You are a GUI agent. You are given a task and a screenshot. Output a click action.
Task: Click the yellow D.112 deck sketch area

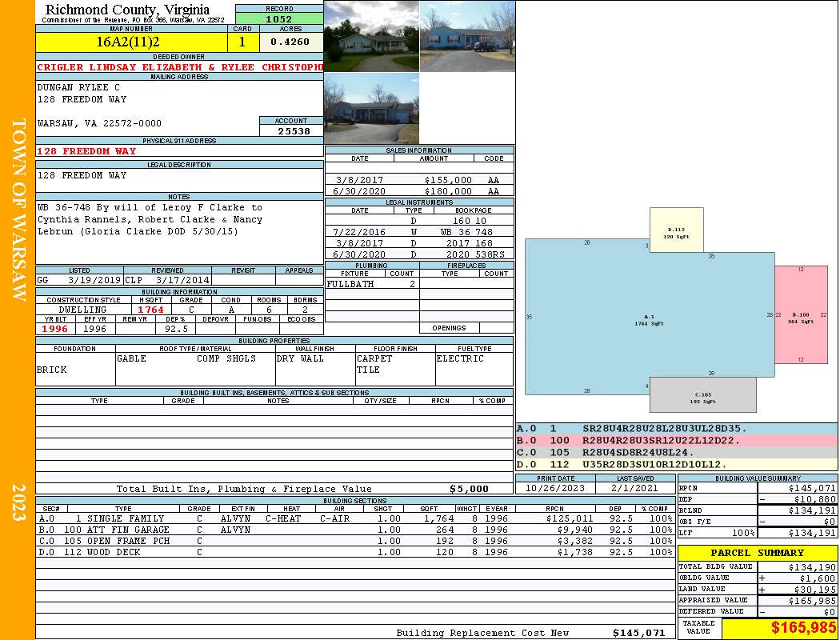[x=676, y=230]
